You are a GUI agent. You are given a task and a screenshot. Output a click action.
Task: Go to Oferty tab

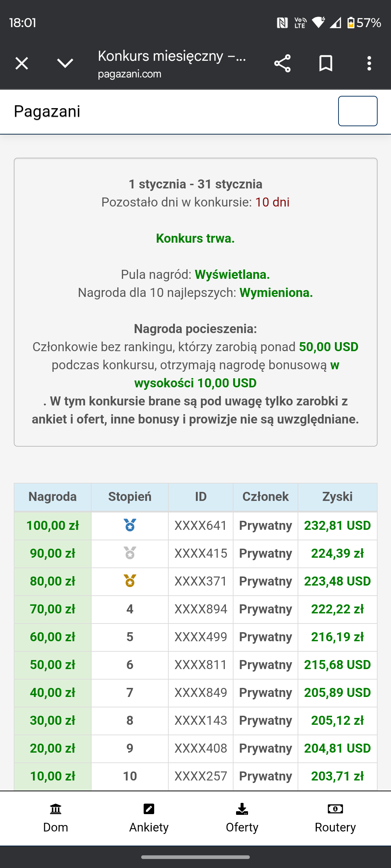tap(242, 818)
